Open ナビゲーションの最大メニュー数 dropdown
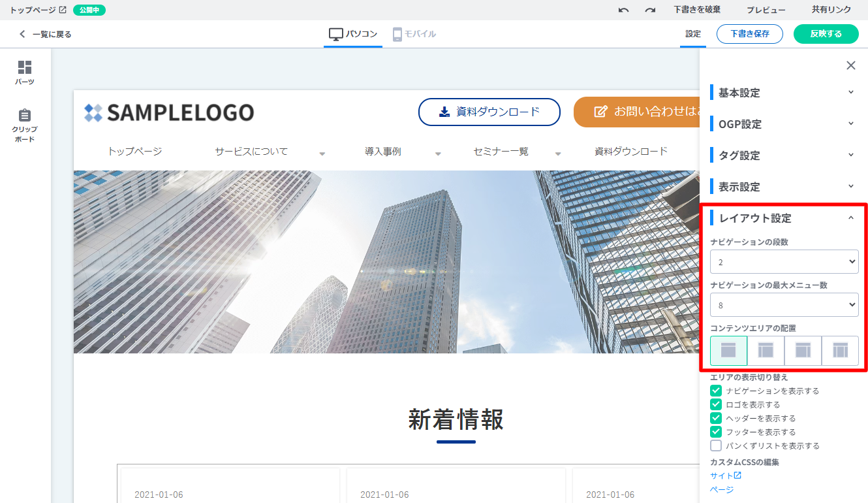The height and width of the screenshot is (503, 868). pyautogui.click(x=784, y=305)
